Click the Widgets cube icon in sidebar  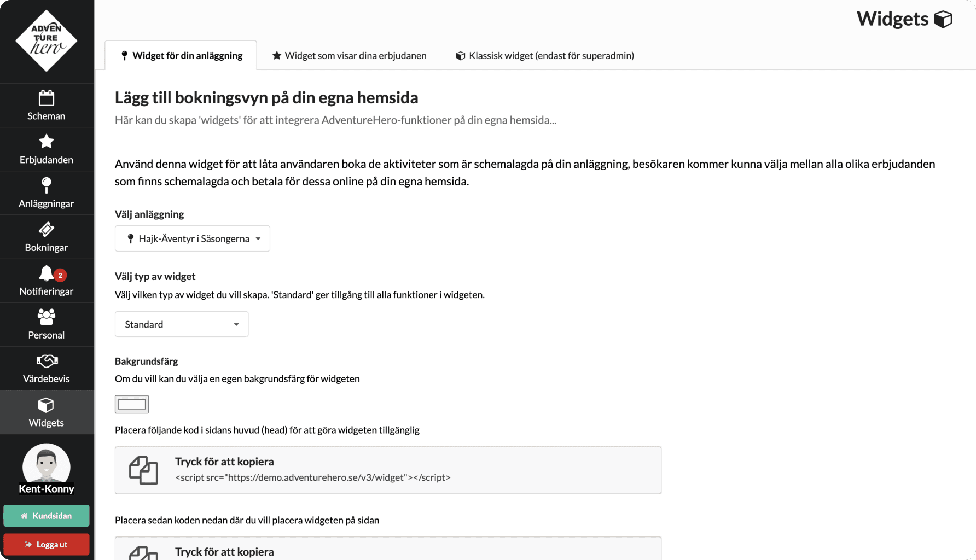point(47,405)
